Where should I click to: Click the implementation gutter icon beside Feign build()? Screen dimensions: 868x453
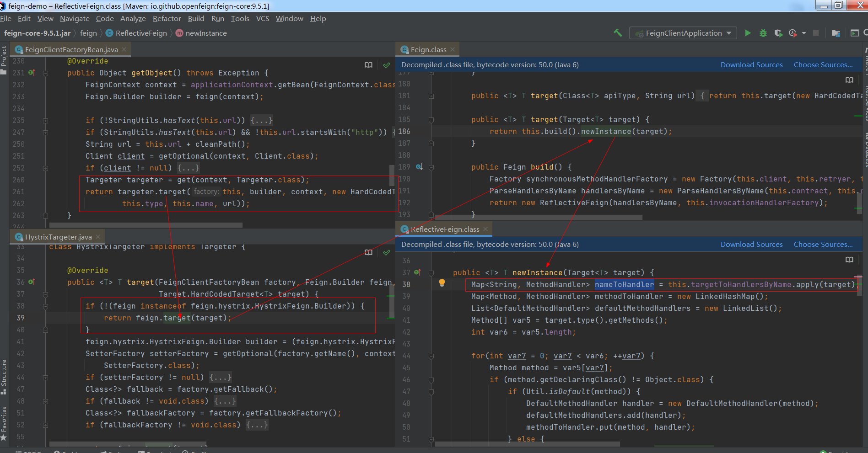click(x=419, y=167)
